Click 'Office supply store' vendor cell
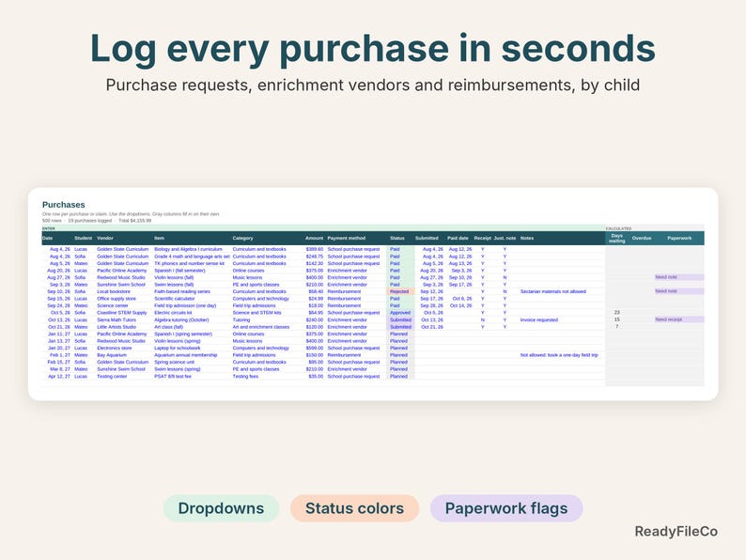The width and height of the screenshot is (746, 560). 117,299
